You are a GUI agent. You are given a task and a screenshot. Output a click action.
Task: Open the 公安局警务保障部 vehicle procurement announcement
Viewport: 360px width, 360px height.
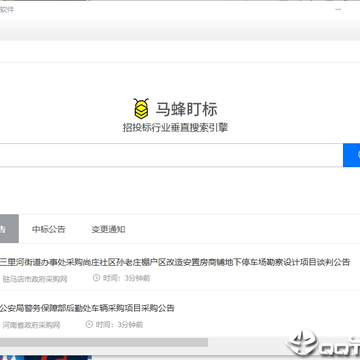coord(87,308)
